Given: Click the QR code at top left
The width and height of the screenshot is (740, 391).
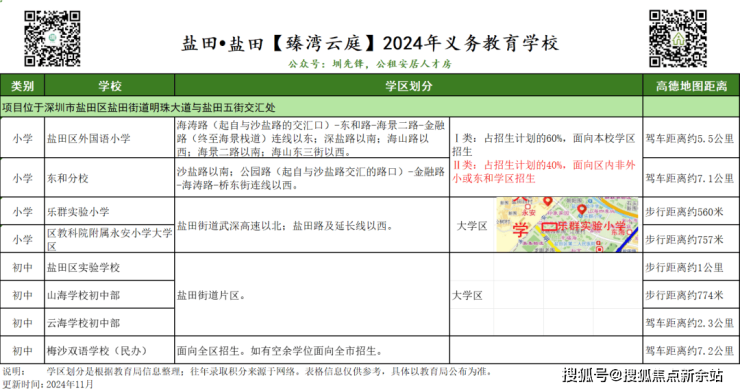Looking at the screenshot, I should click(x=52, y=38).
